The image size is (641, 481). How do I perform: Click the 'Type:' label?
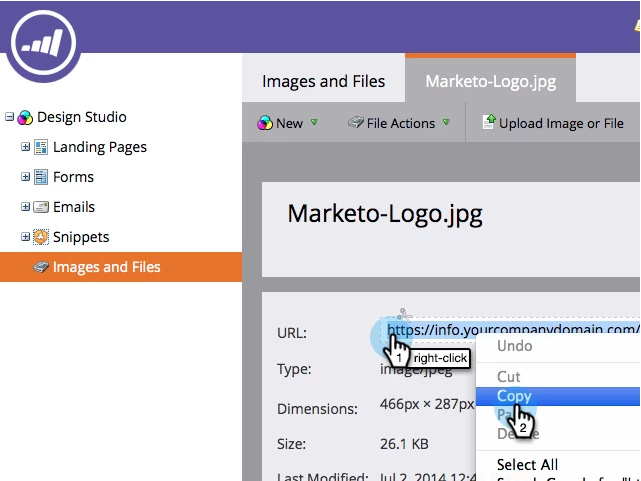point(294,369)
